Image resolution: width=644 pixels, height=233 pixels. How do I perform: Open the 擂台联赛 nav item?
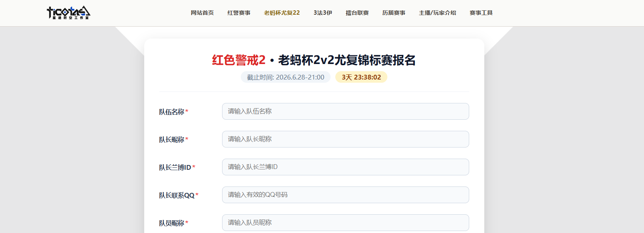coord(357,13)
